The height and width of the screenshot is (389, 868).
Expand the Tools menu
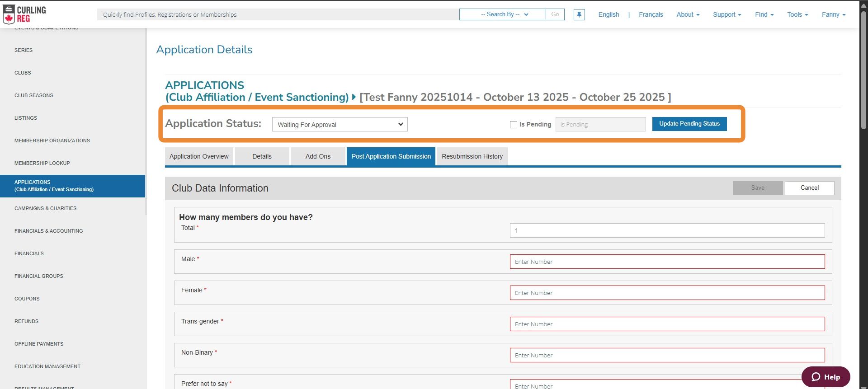[797, 14]
